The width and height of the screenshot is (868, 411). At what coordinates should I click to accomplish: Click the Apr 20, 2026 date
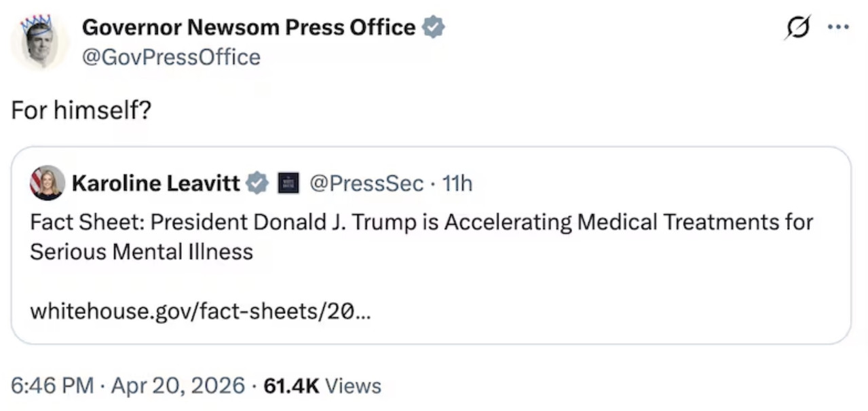coord(177,386)
